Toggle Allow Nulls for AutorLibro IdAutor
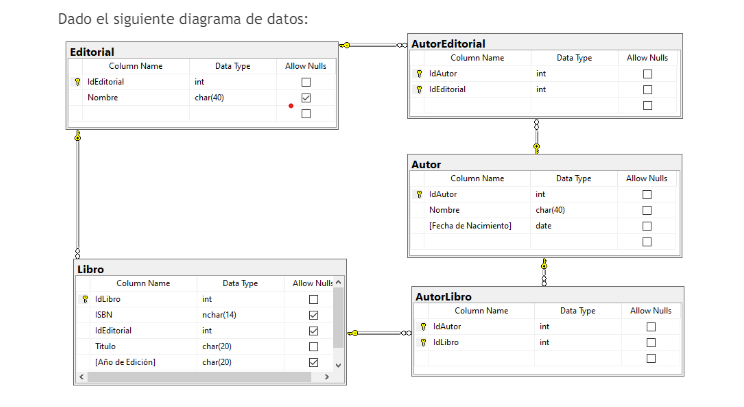Image resolution: width=744 pixels, height=407 pixels. [651, 327]
